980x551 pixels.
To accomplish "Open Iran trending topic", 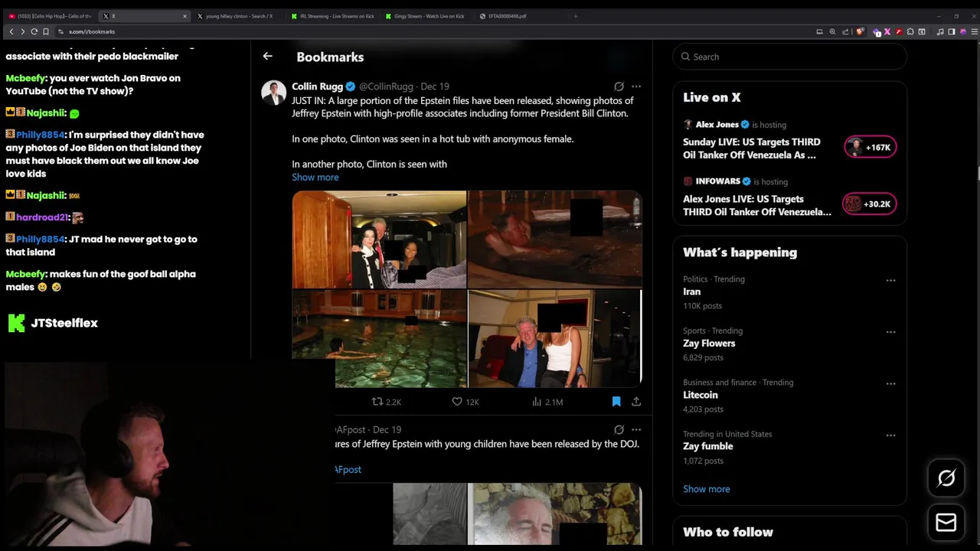I will (691, 292).
